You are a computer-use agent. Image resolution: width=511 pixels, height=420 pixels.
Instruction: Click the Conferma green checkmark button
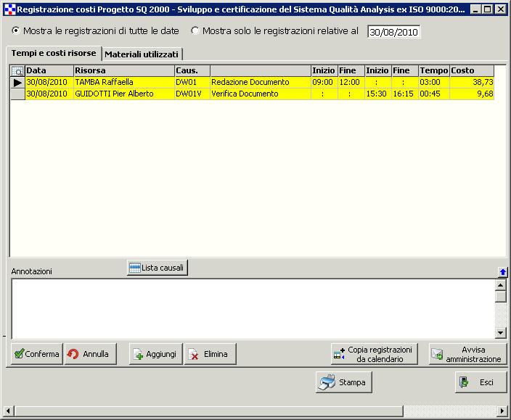pyautogui.click(x=37, y=354)
